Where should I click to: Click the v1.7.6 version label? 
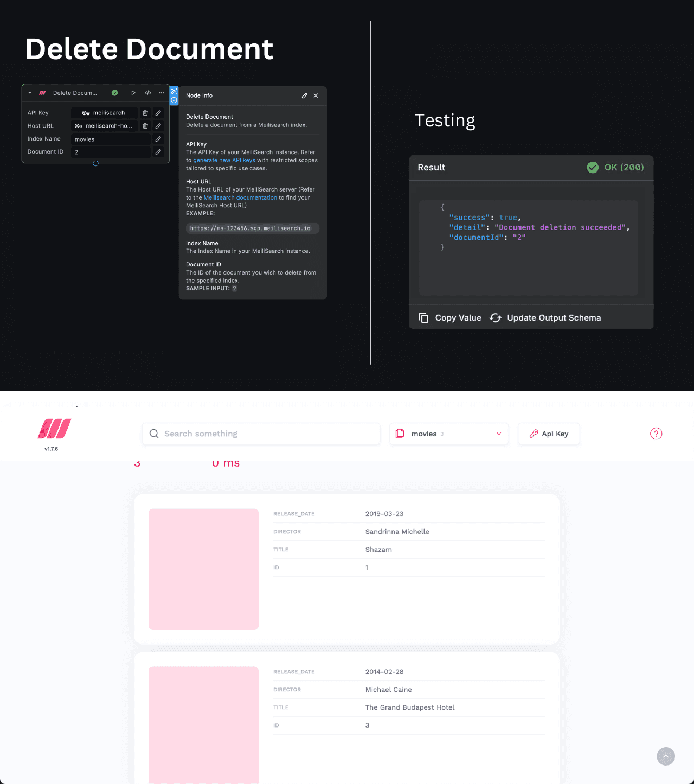[52, 449]
